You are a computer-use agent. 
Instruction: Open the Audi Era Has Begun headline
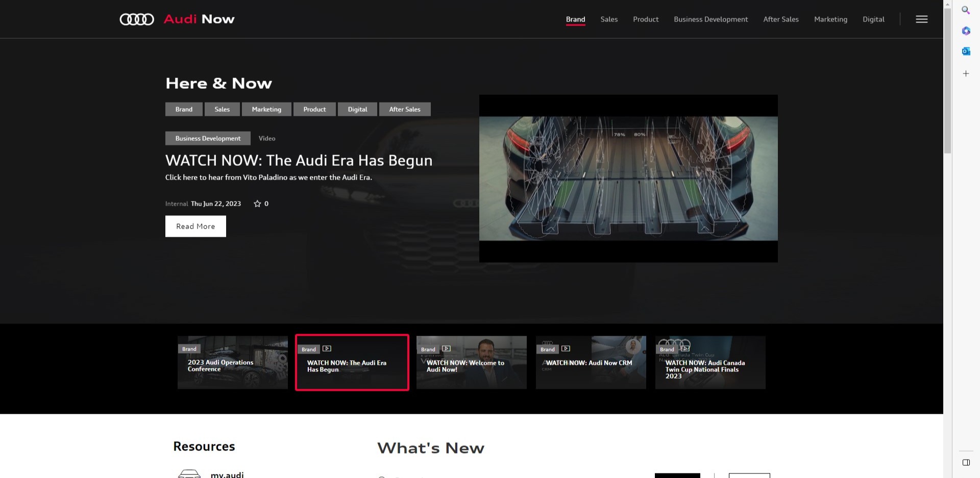click(x=299, y=160)
